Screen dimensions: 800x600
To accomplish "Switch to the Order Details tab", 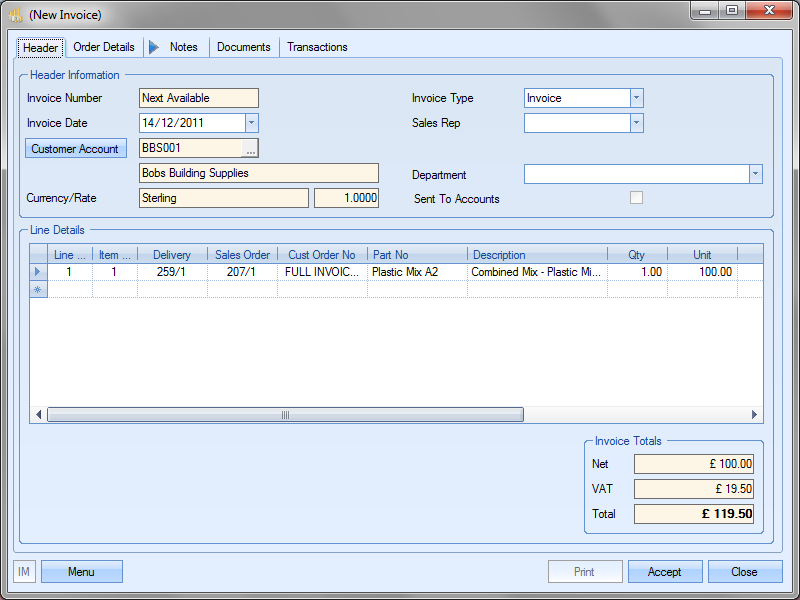I will [104, 47].
